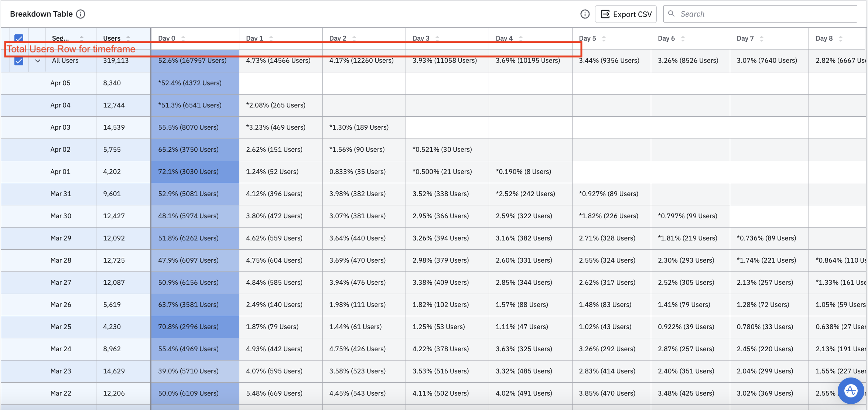Open the floating Amplitude help button
This screenshot has width=868, height=410.
pos(851,391)
